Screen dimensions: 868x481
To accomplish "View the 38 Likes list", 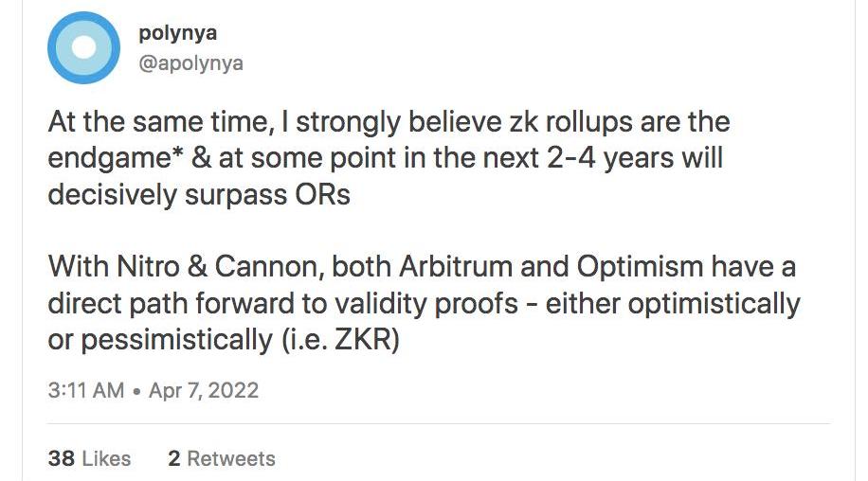I will [90, 458].
